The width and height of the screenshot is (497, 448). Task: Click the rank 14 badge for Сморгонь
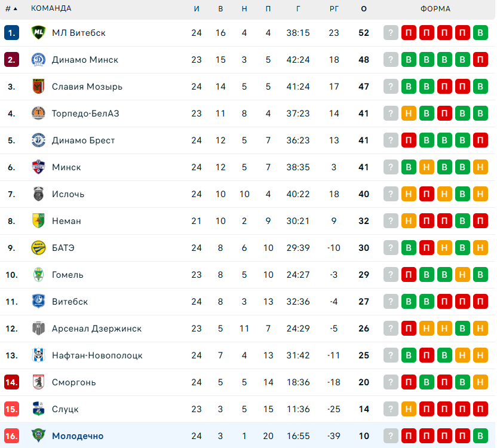click(x=12, y=382)
